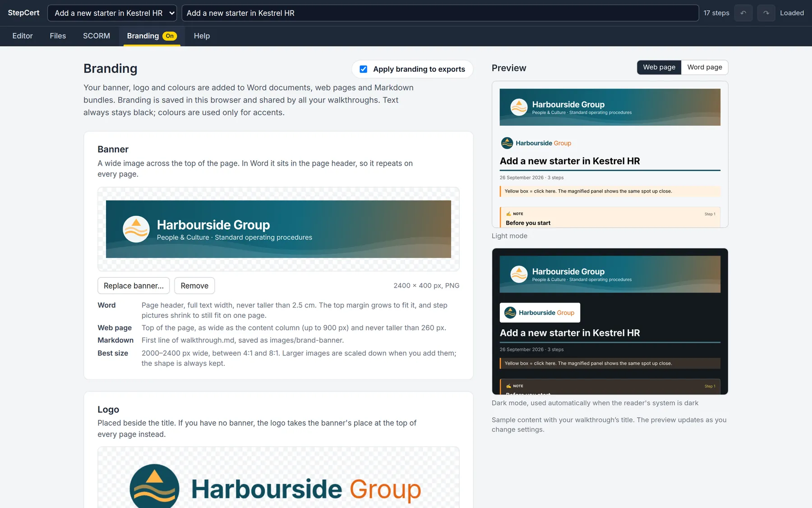Click the Harbourside logo badge in dark preview
The height and width of the screenshot is (508, 812).
coord(540,312)
